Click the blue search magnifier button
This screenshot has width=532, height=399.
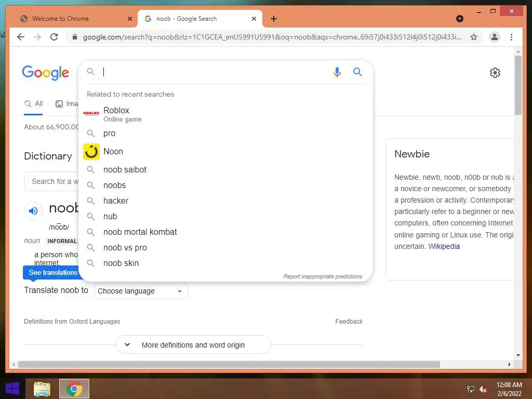[x=357, y=72]
